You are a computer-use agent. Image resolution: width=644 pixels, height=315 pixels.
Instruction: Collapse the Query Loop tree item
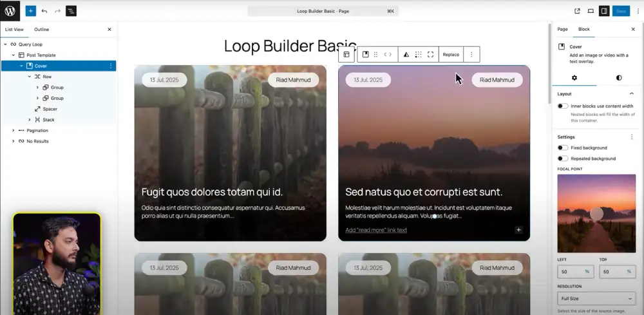(5, 44)
